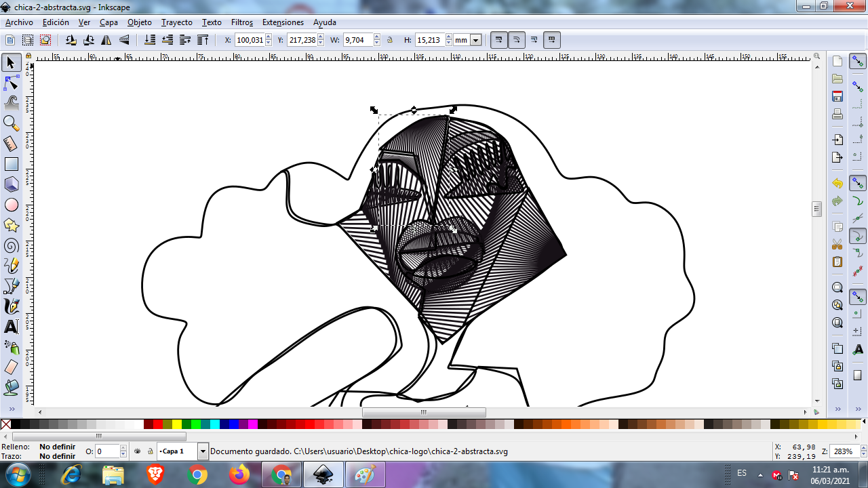This screenshot has width=868, height=488.
Task: Click Cut scissors icon
Action: tap(837, 244)
